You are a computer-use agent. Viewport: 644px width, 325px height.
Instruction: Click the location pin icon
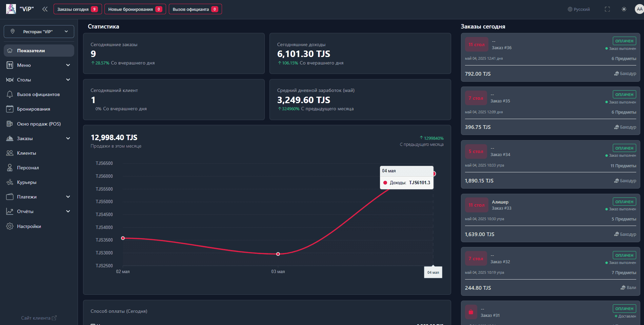(13, 31)
